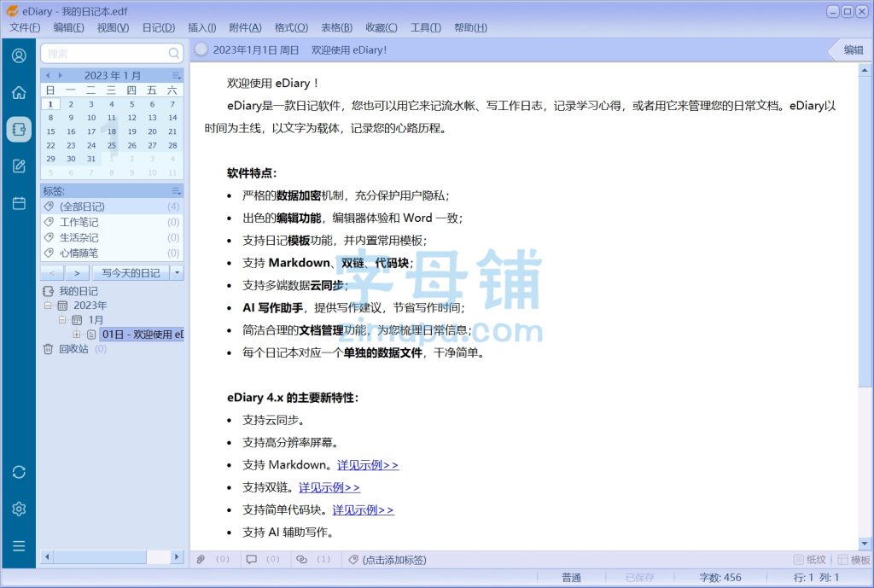Collapse the 2023年 tree node

click(x=48, y=306)
